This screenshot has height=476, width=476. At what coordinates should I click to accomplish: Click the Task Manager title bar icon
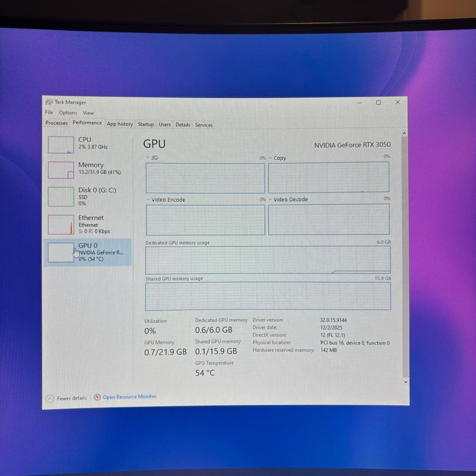point(49,102)
